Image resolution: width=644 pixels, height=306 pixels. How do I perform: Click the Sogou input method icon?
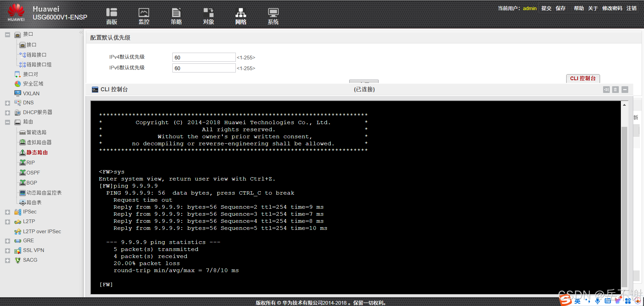pyautogui.click(x=566, y=300)
